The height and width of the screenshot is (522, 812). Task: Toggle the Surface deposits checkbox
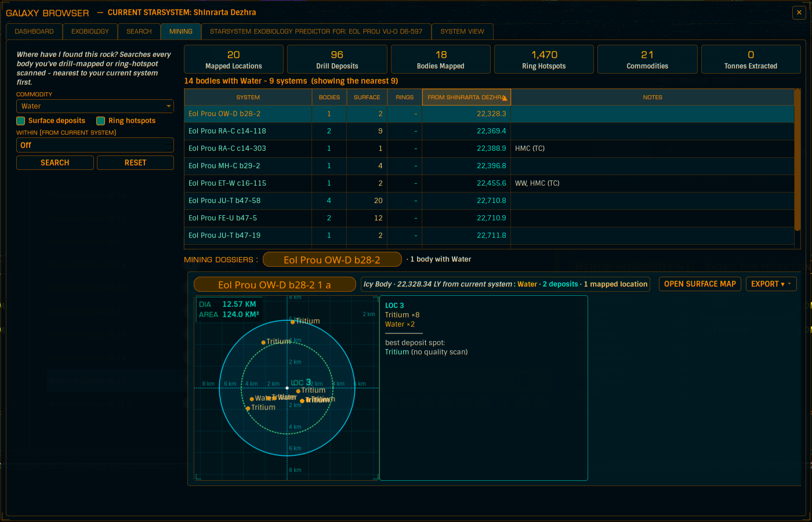(21, 121)
